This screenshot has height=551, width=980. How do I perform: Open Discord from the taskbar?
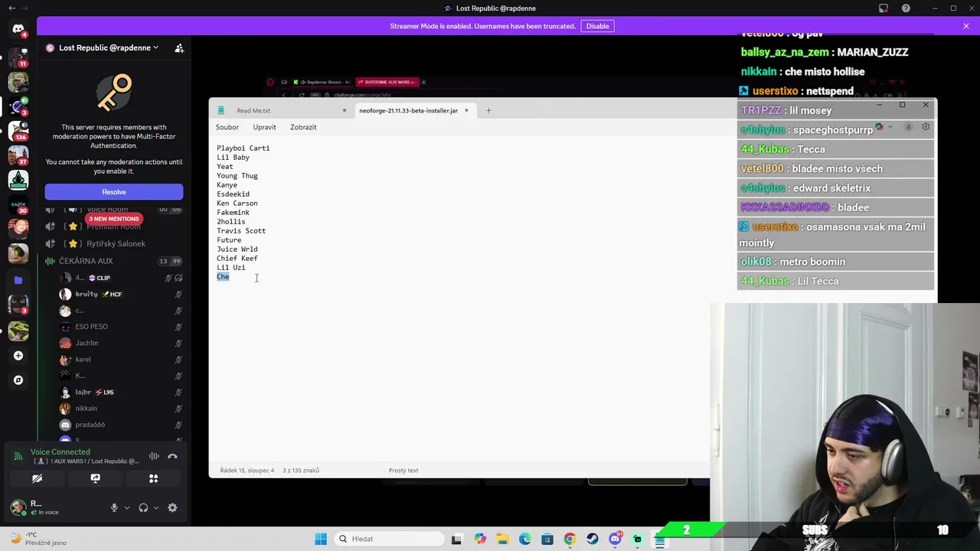click(x=615, y=539)
